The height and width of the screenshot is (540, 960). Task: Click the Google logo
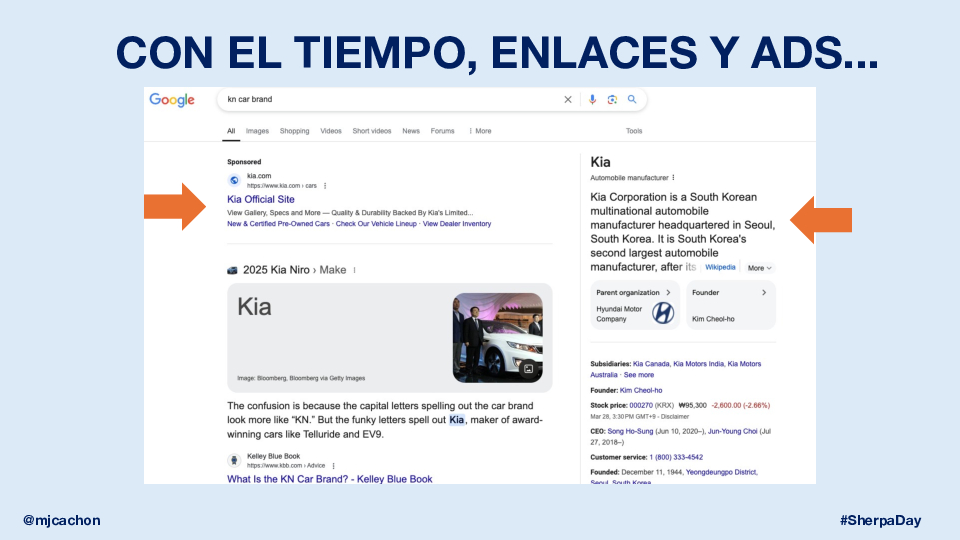(x=172, y=100)
